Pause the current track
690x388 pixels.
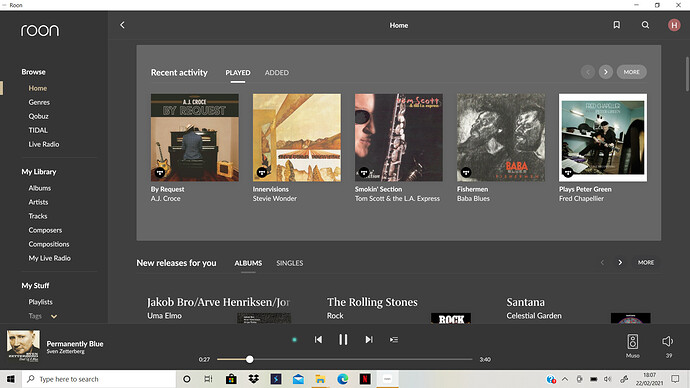point(343,339)
